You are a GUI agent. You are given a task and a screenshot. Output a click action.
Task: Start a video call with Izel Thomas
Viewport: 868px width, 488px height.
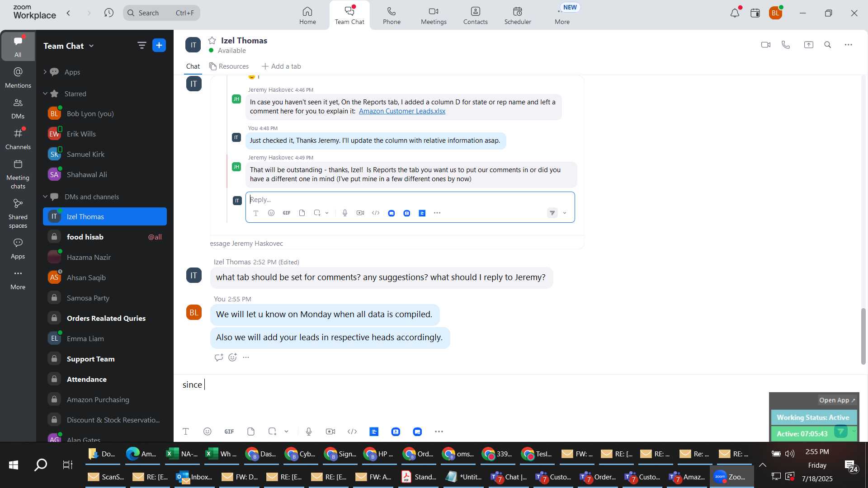point(765,45)
